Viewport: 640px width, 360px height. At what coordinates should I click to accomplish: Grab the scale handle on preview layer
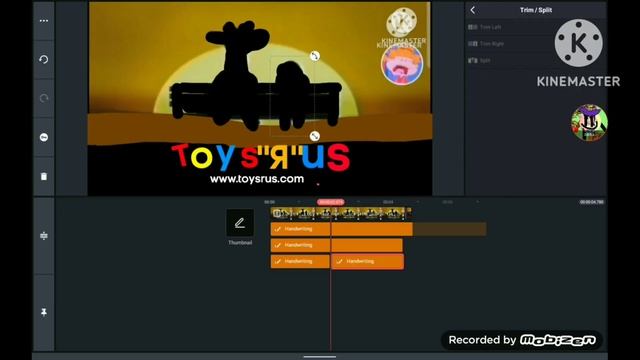(314, 136)
